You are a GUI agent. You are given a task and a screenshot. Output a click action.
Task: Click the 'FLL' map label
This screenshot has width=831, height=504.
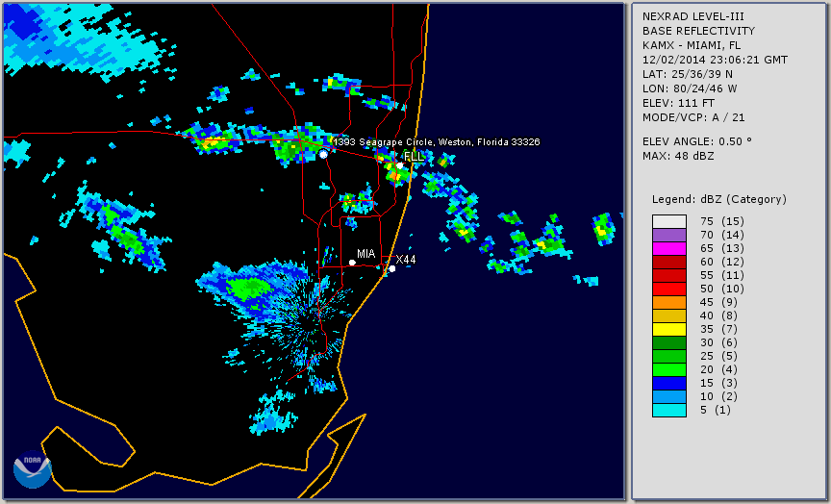(x=414, y=157)
